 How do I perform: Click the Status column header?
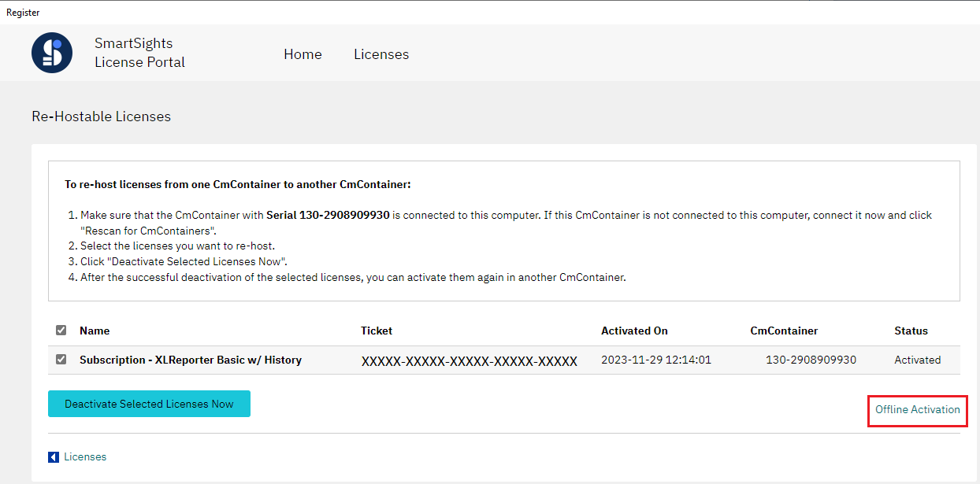tap(911, 331)
